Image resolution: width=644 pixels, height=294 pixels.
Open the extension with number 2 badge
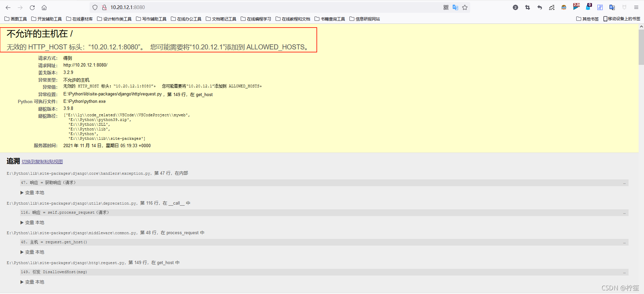pos(515,7)
